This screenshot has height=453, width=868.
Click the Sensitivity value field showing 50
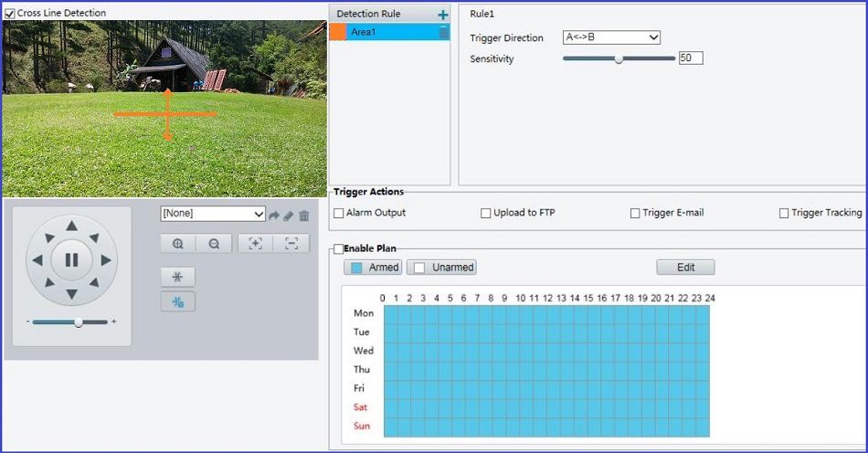[691, 58]
